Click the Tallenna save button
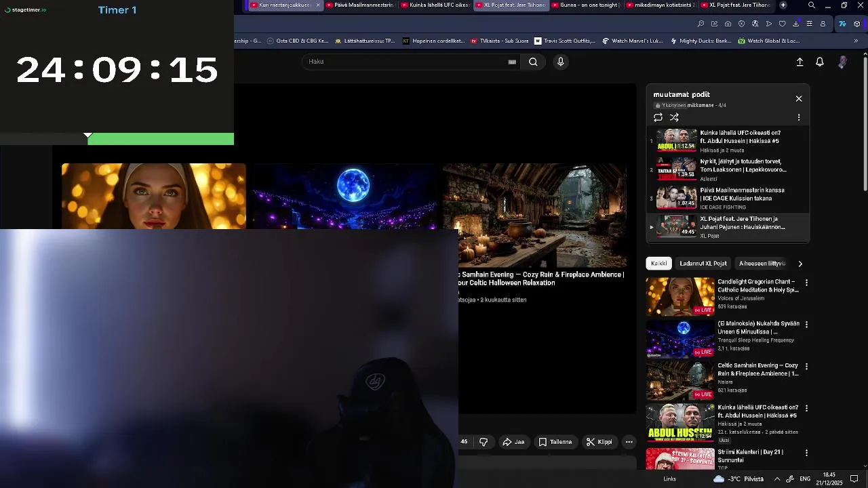 click(555, 442)
